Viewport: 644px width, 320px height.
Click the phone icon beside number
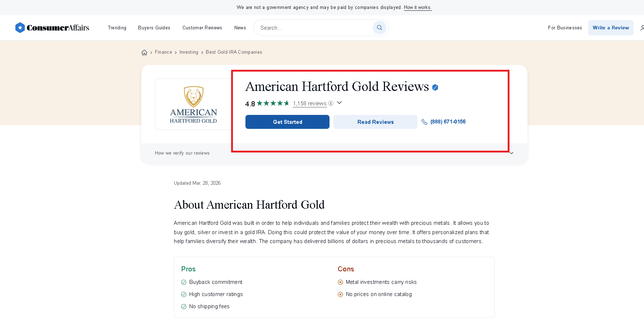pyautogui.click(x=424, y=122)
